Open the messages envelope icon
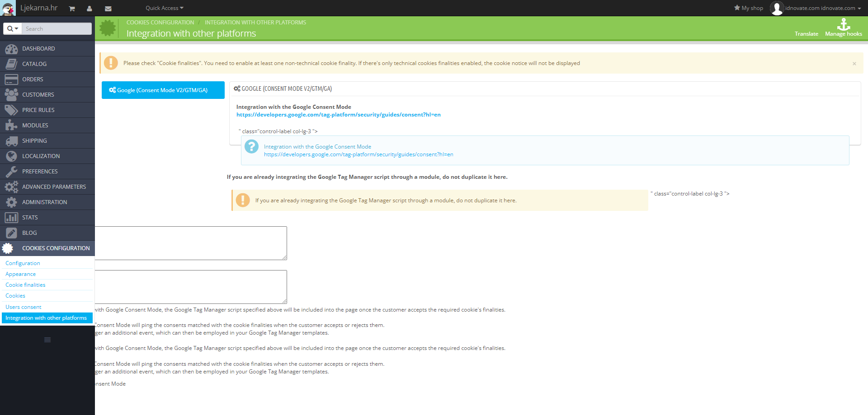This screenshot has height=415, width=868. (108, 9)
